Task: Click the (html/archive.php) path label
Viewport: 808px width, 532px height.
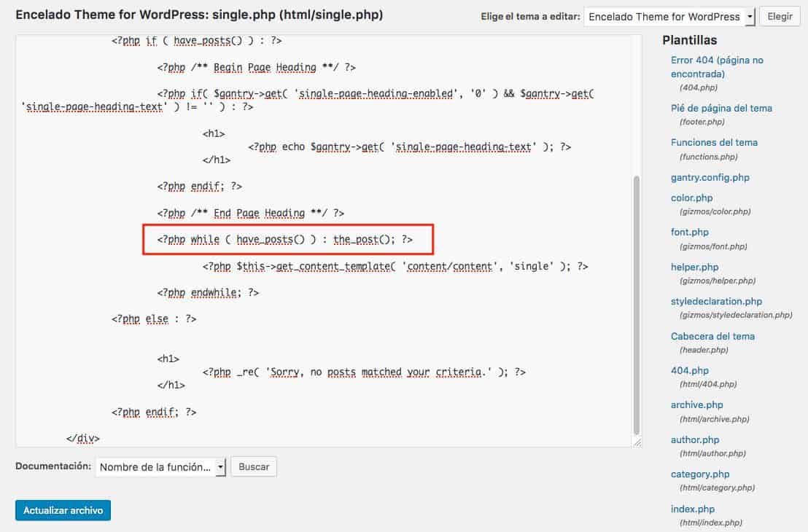Action: tap(714, 419)
